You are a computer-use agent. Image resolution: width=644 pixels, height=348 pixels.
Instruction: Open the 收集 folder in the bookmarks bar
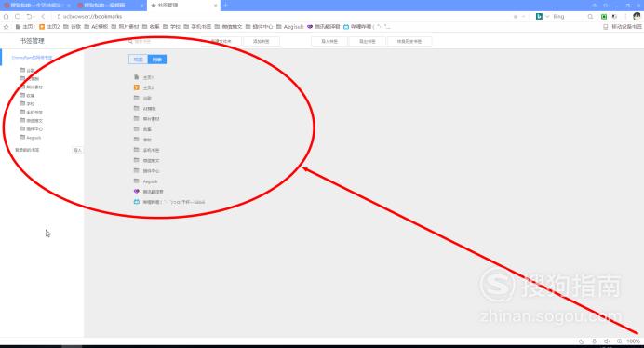click(x=151, y=27)
